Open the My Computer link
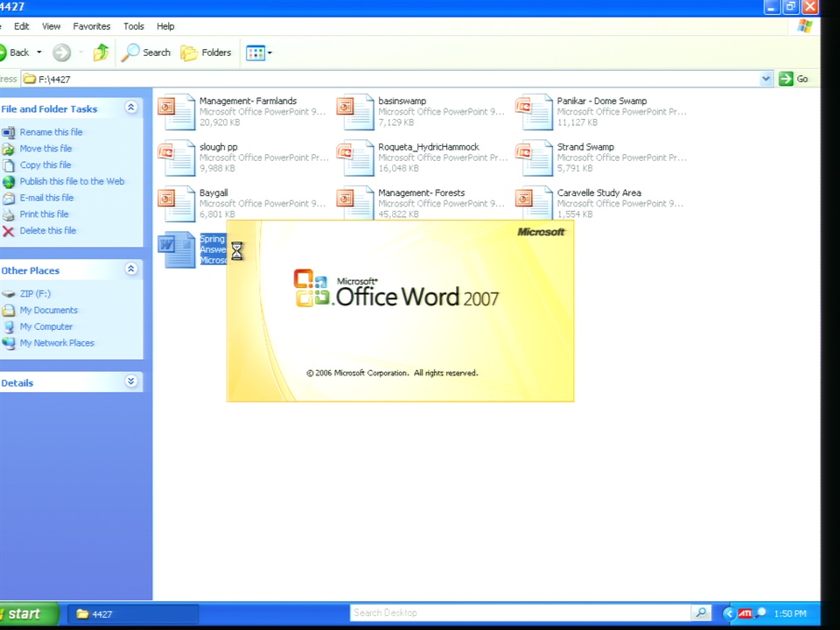Screen dimensions: 840x630 [x=46, y=326]
